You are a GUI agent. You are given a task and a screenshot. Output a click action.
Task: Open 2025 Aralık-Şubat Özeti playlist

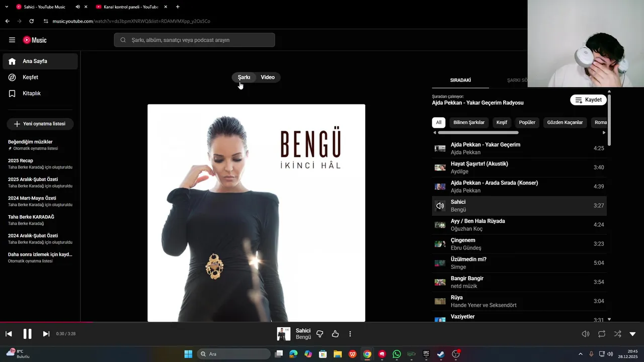(40, 183)
